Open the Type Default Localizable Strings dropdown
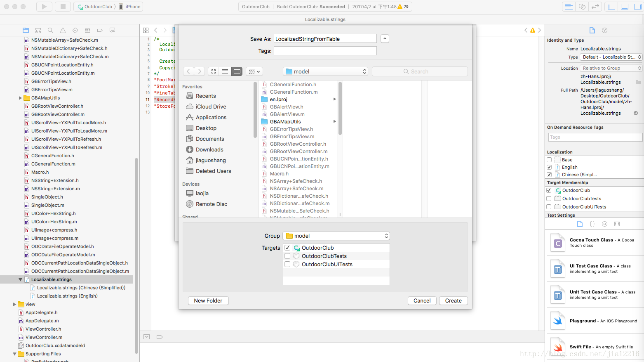This screenshot has height=362, width=644. point(611,57)
